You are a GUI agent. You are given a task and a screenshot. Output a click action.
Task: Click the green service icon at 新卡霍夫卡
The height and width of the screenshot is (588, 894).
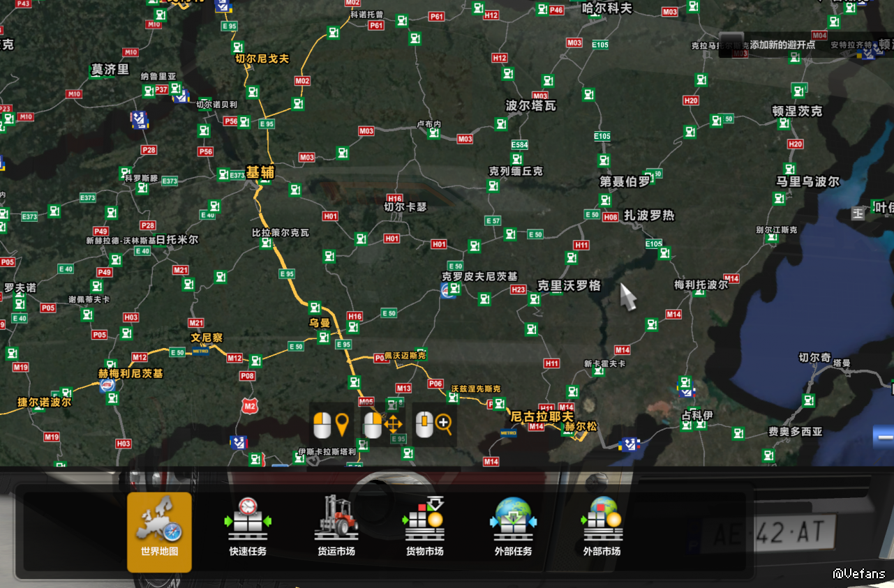click(x=598, y=370)
